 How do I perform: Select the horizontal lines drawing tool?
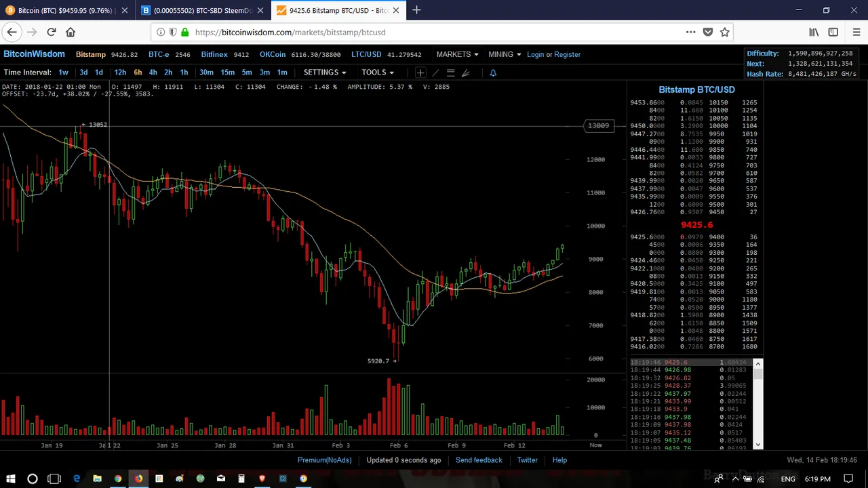450,73
